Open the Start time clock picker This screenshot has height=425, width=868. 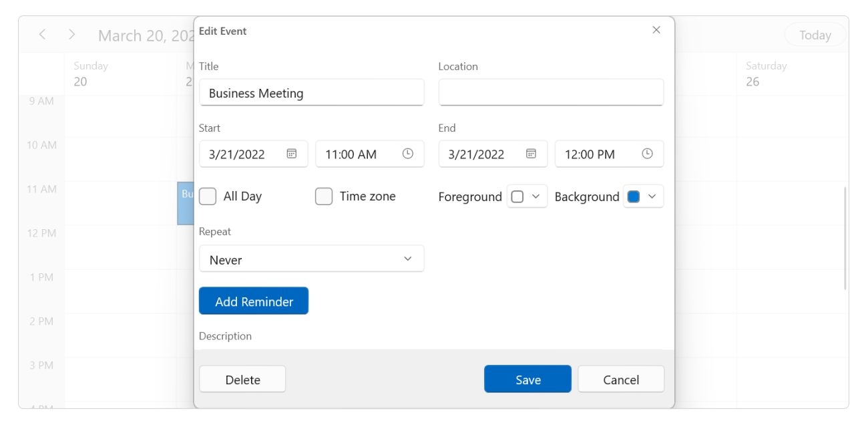click(407, 153)
